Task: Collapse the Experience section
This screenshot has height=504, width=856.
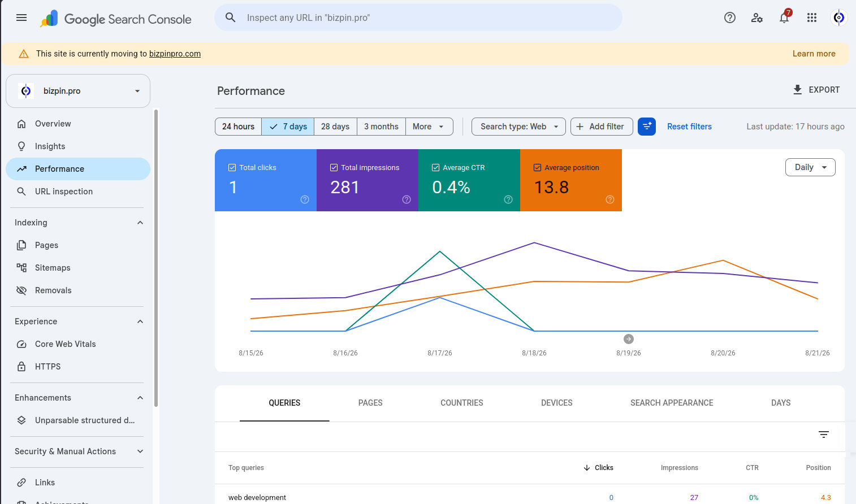Action: coord(140,321)
